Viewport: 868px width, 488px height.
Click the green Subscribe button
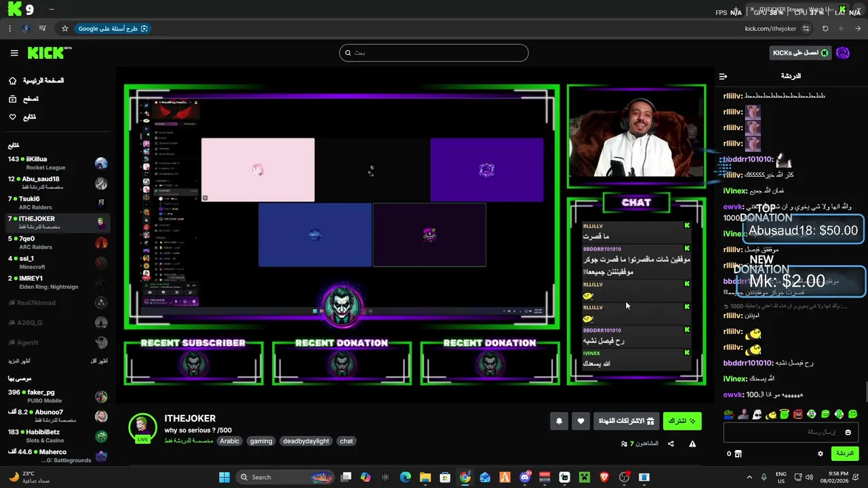tap(682, 421)
